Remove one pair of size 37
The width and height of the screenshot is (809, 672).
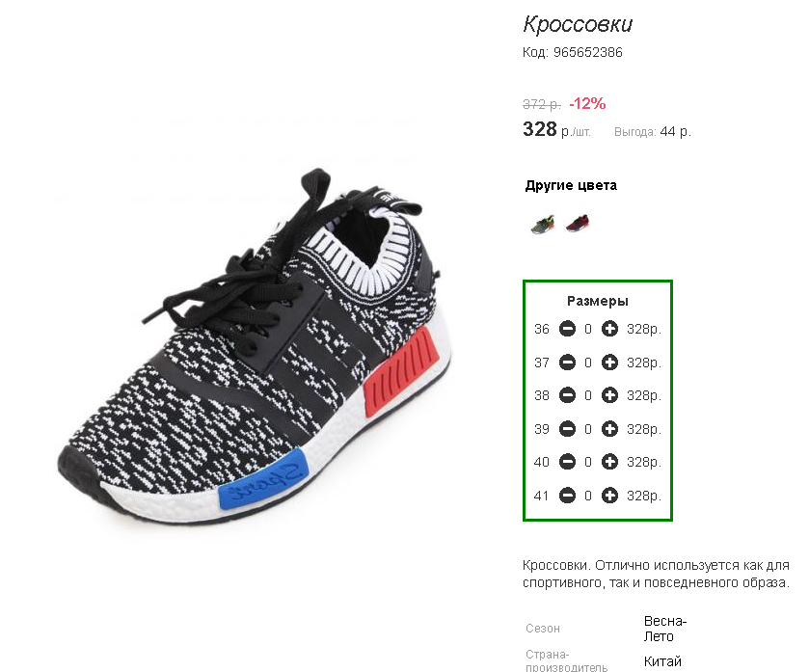[x=567, y=363]
